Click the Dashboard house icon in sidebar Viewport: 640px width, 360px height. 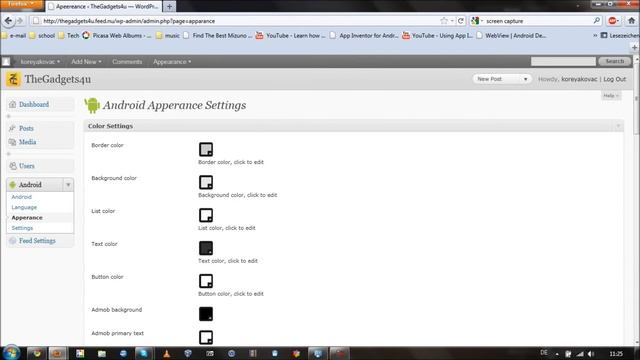click(12, 104)
